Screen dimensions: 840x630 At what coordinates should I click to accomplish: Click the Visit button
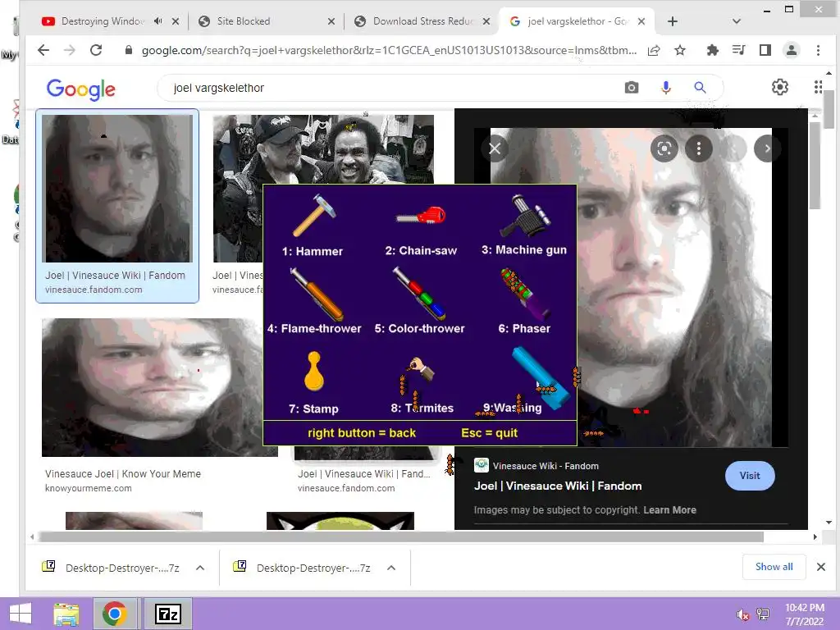[x=750, y=476]
